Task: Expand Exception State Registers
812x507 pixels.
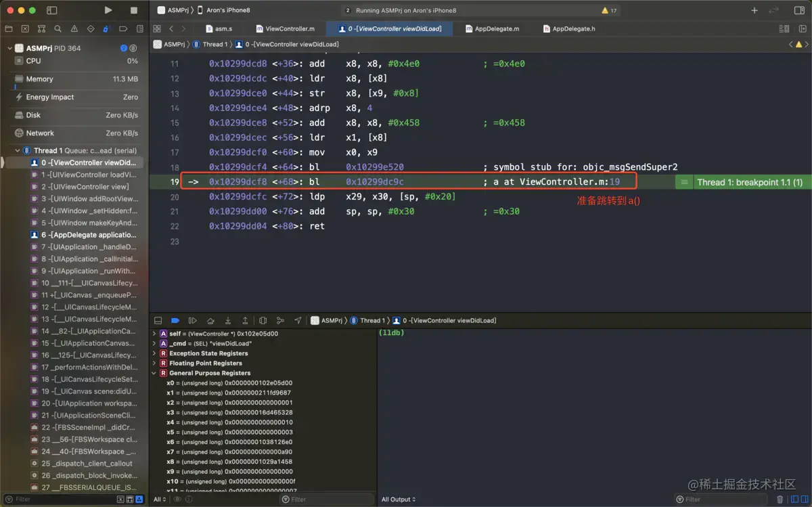Action: pyautogui.click(x=154, y=353)
